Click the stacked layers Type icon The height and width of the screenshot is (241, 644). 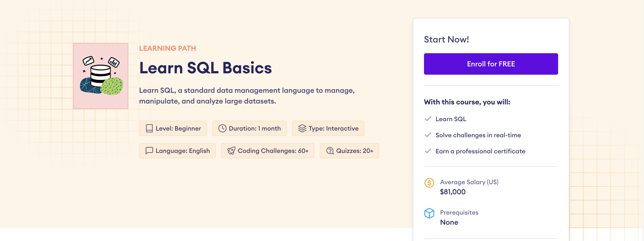[302, 129]
